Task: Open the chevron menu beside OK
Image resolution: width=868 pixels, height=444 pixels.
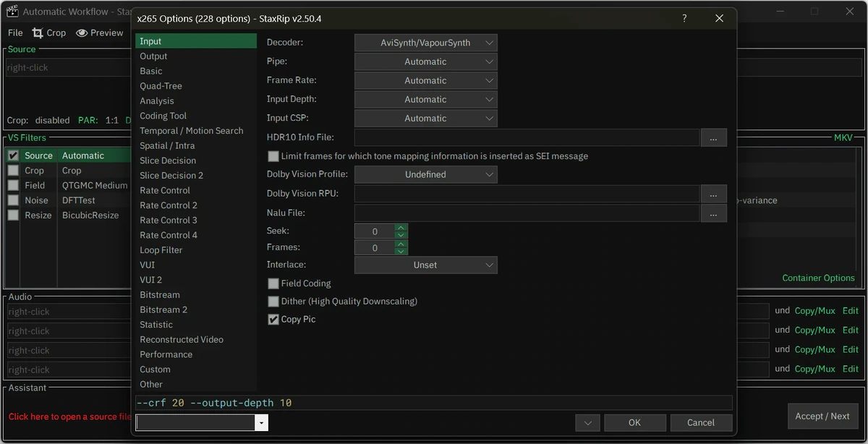Action: click(587, 423)
